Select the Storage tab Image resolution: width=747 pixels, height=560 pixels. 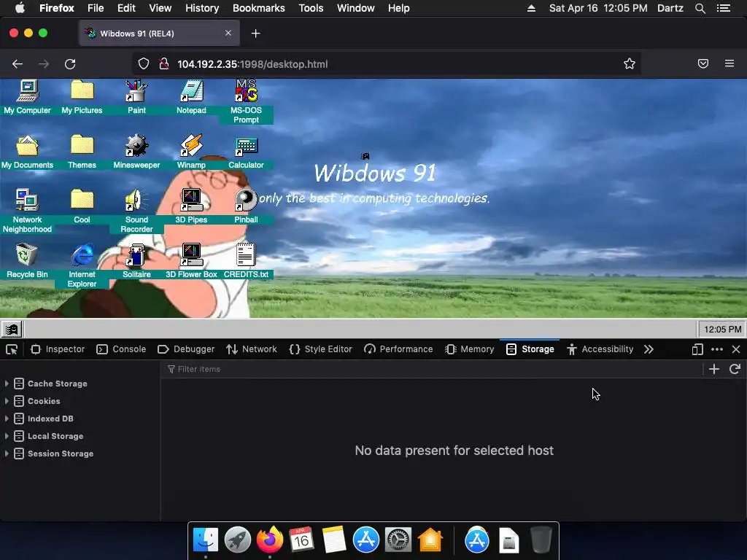(530, 349)
